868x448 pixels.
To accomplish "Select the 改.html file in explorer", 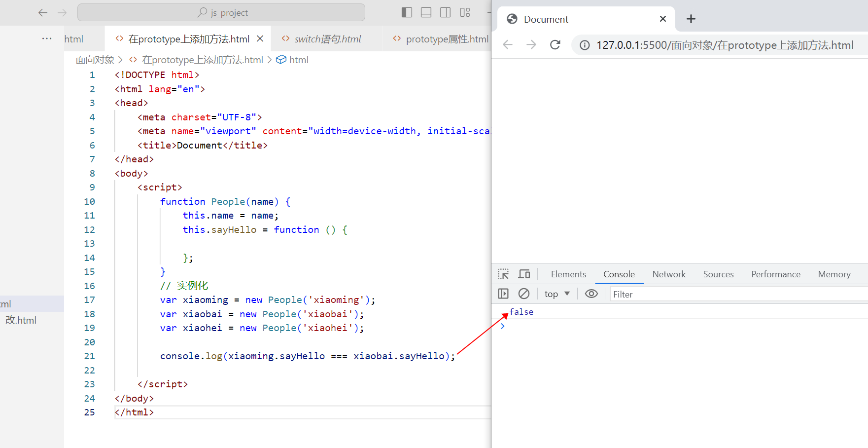I will point(21,320).
